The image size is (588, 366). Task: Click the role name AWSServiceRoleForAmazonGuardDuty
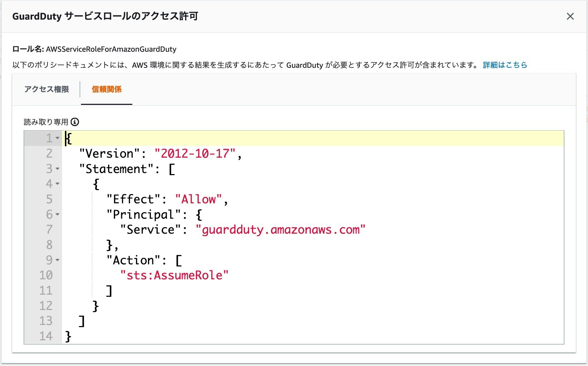click(x=111, y=49)
